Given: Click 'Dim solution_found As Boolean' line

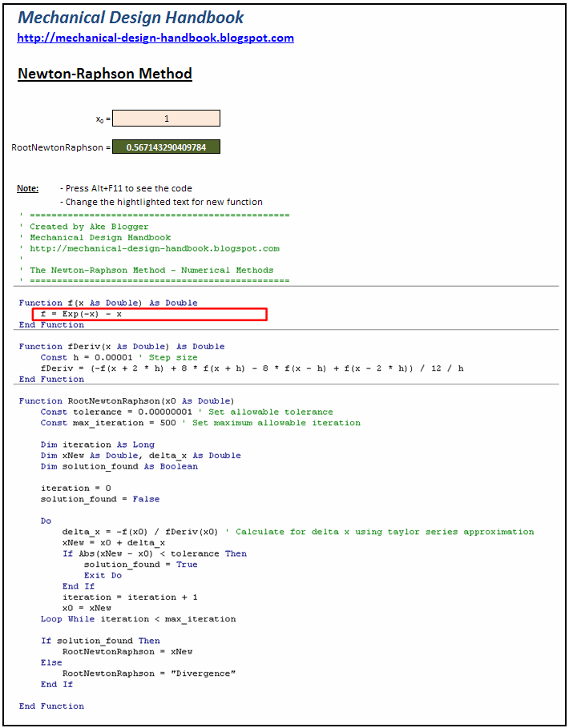Looking at the screenshot, I should [119, 466].
